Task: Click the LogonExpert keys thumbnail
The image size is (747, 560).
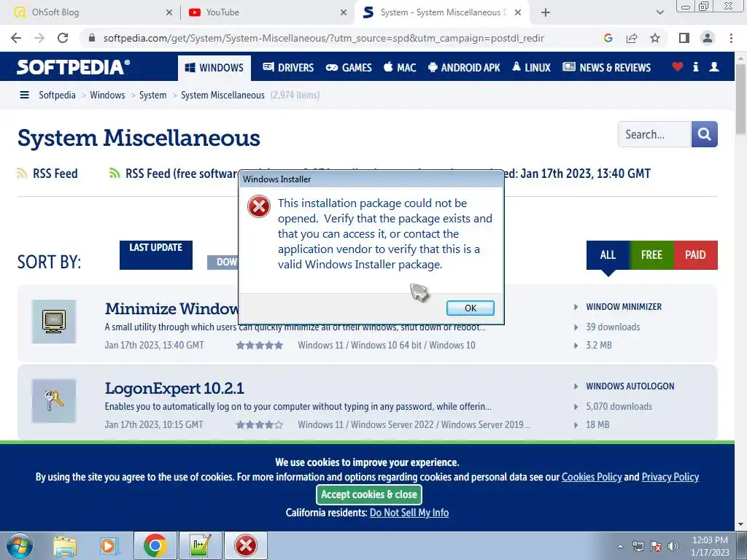Action: (54, 401)
